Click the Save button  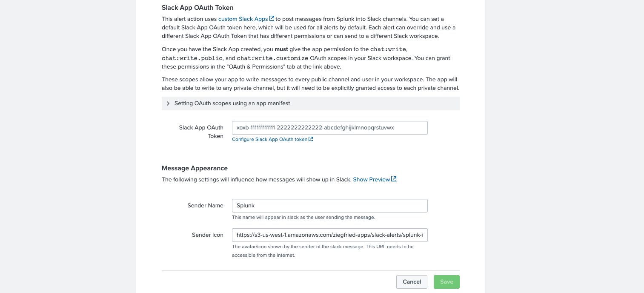pyautogui.click(x=446, y=282)
